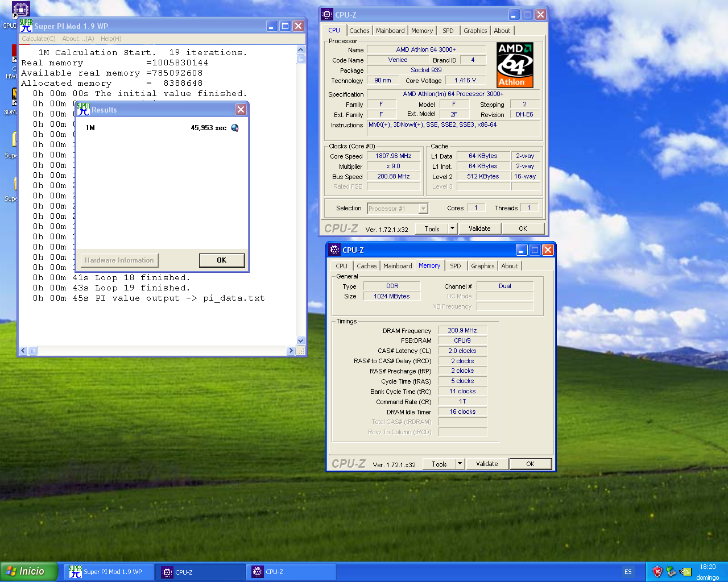Click OK in lower CPU-Z Memory window
This screenshot has height=582, width=728.
(x=530, y=464)
